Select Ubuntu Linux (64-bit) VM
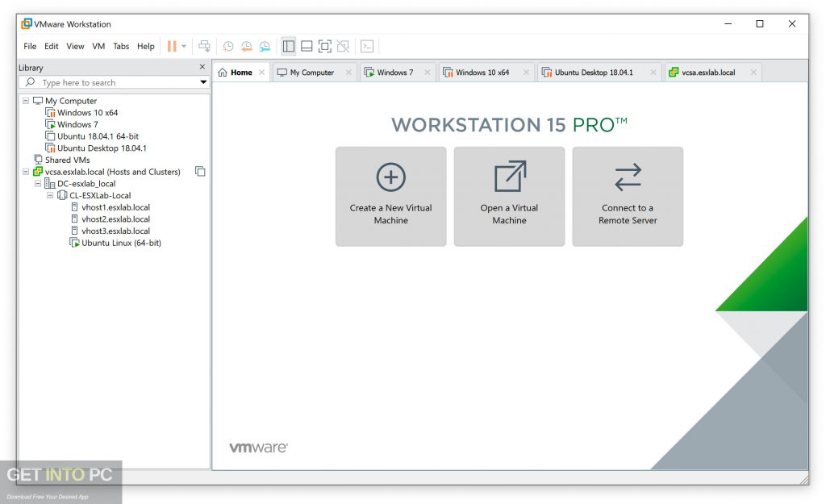The width and height of the screenshot is (826, 504). point(121,243)
